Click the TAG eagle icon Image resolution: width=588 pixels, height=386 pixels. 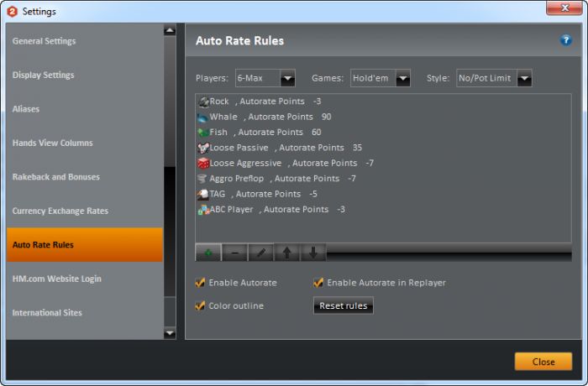[203, 194]
